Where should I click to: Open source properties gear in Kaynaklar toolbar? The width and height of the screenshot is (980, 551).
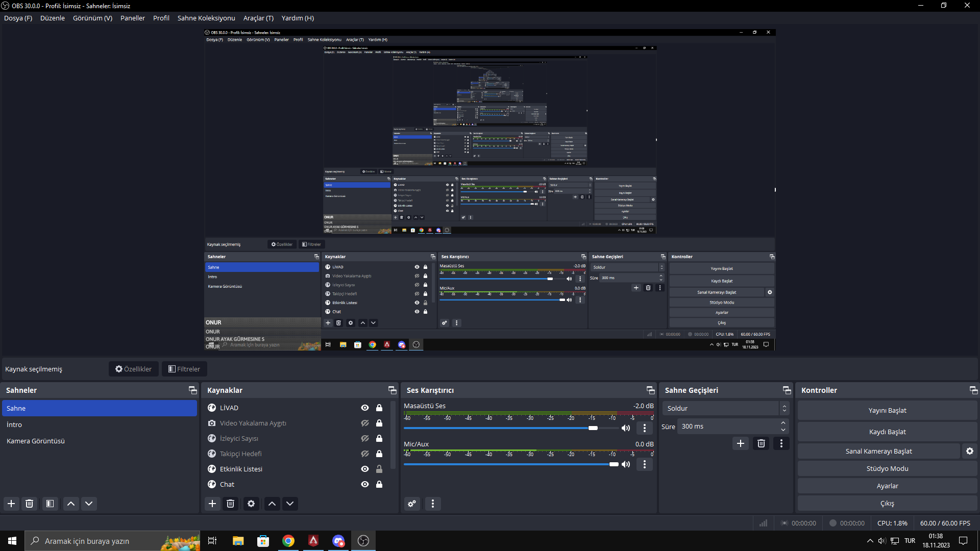click(x=251, y=504)
